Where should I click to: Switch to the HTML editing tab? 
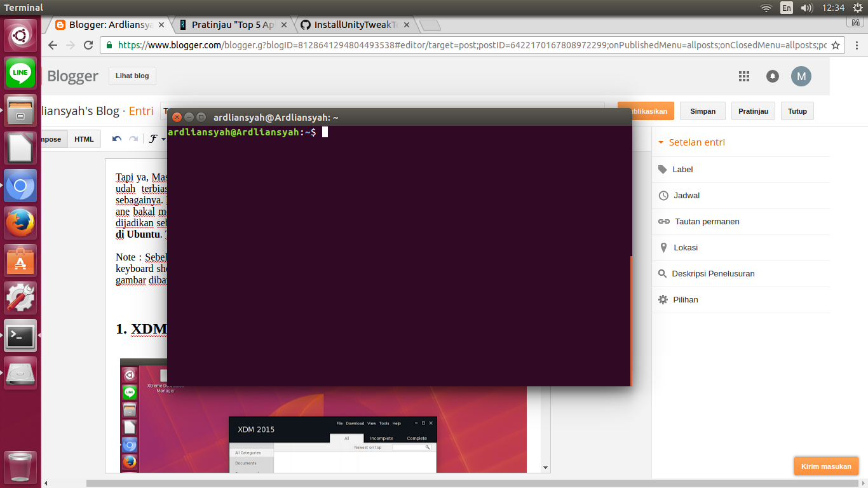(85, 139)
